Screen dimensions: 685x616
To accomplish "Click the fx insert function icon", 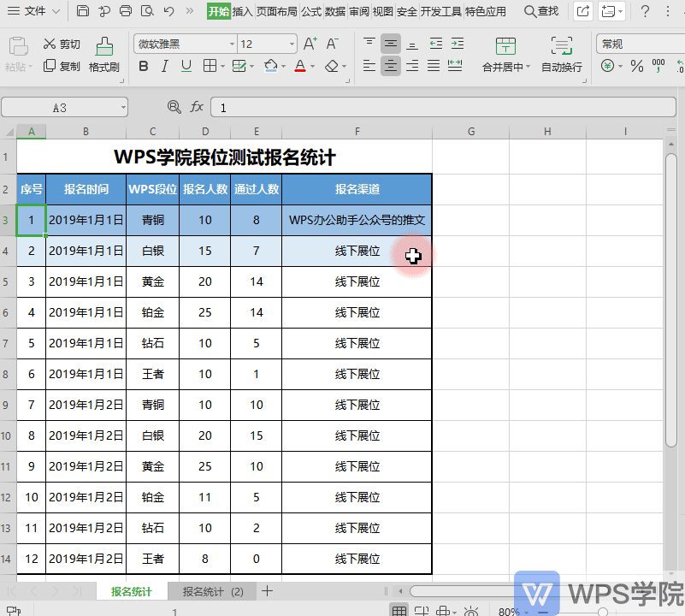I will click(x=197, y=107).
